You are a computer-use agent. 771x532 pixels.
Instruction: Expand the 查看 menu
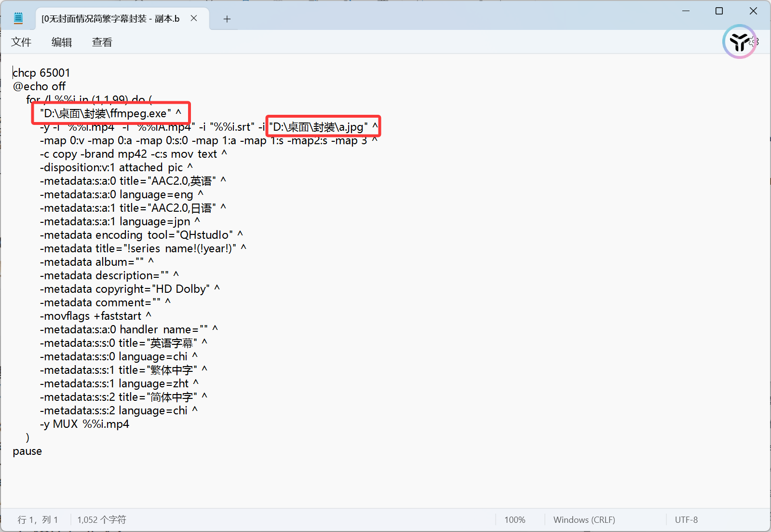point(102,42)
